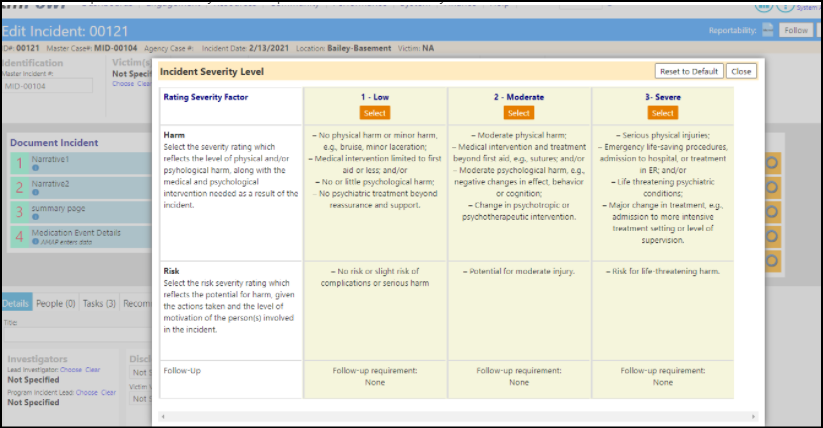Click Choose link for Program Incident Lead
The image size is (823, 428).
pos(87,392)
